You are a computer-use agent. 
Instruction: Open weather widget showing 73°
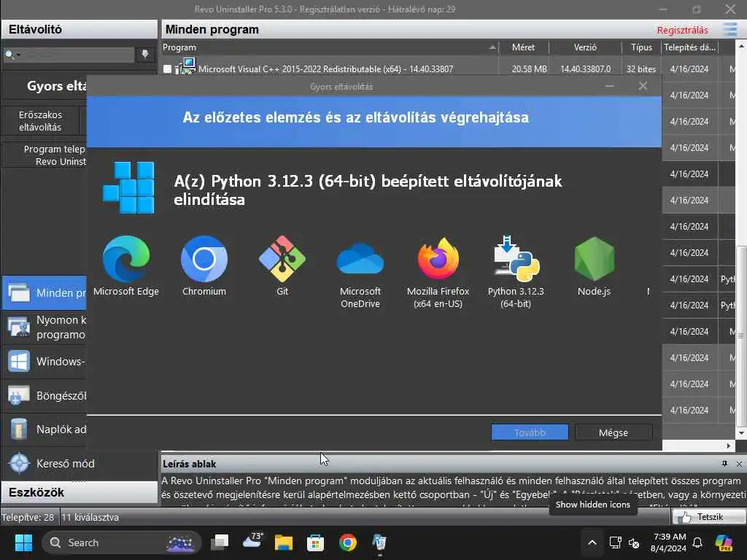[252, 541]
